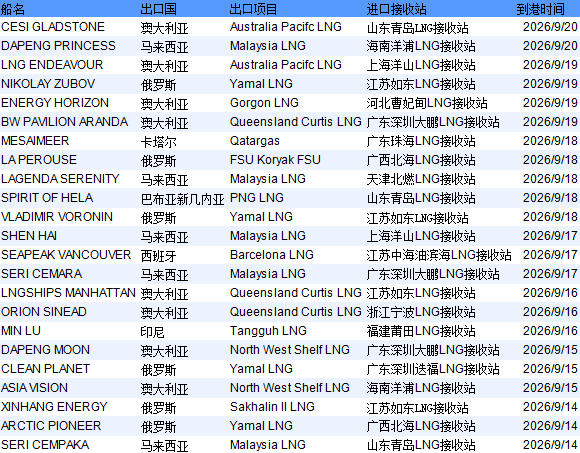Select the FSU Koryak FSU cell
The height and width of the screenshot is (453, 580).
click(x=275, y=160)
